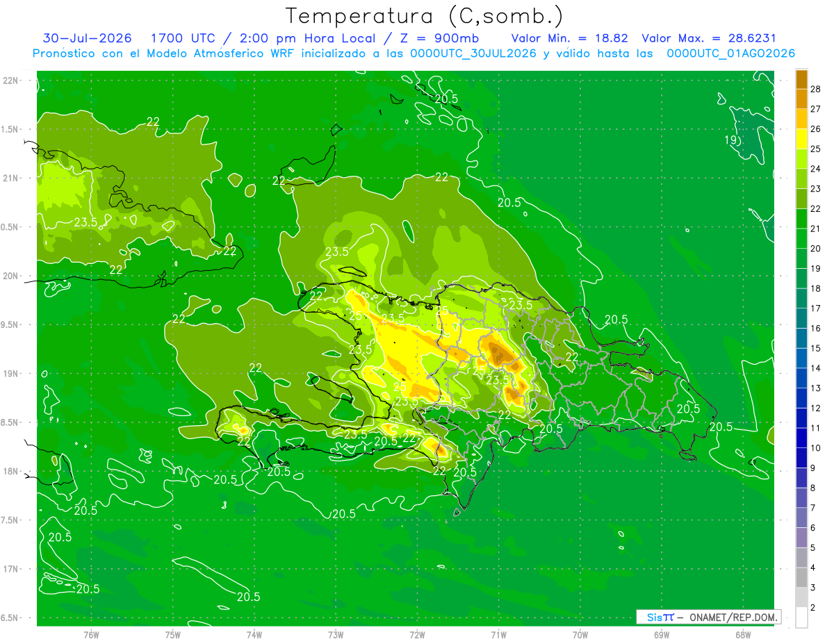The image size is (834, 644).
Task: Click the "70W" longitude axis label
Action: [580, 635]
